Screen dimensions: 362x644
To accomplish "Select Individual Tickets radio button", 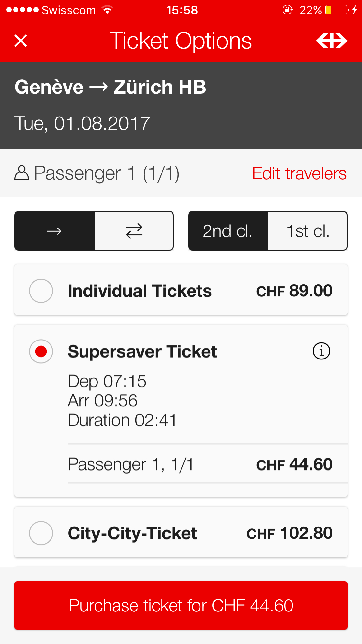I will pyautogui.click(x=41, y=291).
